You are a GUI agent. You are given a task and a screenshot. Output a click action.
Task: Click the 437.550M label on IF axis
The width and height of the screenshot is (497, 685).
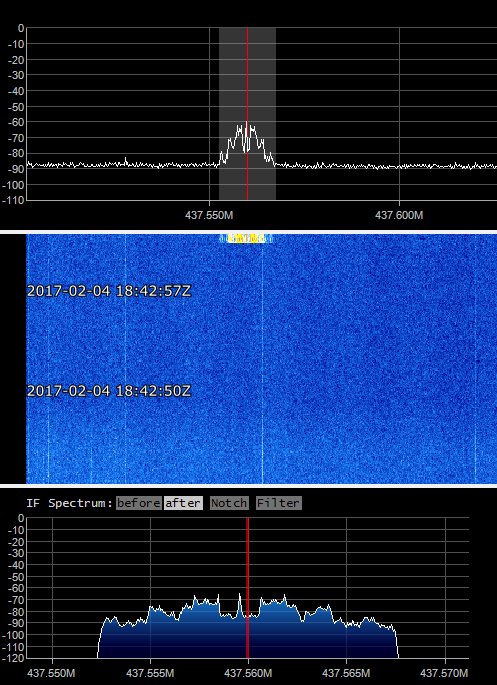click(x=51, y=673)
